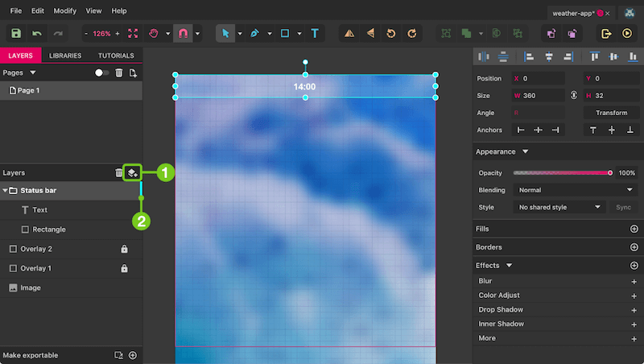644x364 pixels.
Task: Collapse the Status bar layer group
Action: click(5, 190)
